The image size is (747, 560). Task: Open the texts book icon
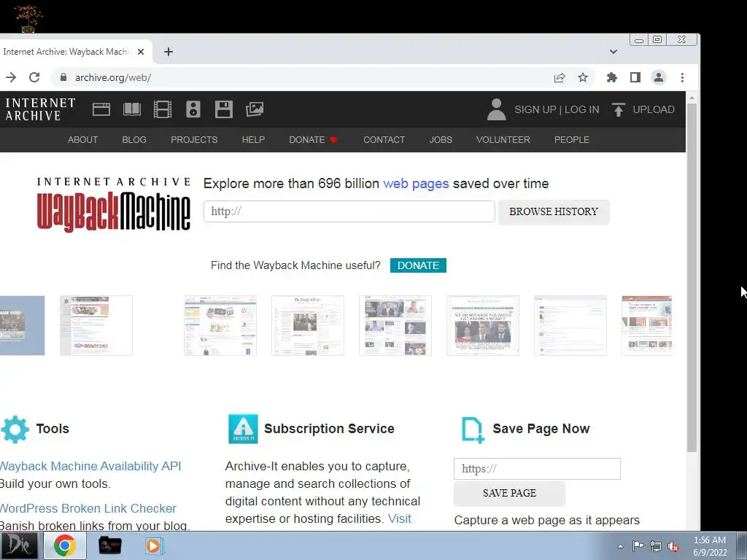[x=132, y=109]
